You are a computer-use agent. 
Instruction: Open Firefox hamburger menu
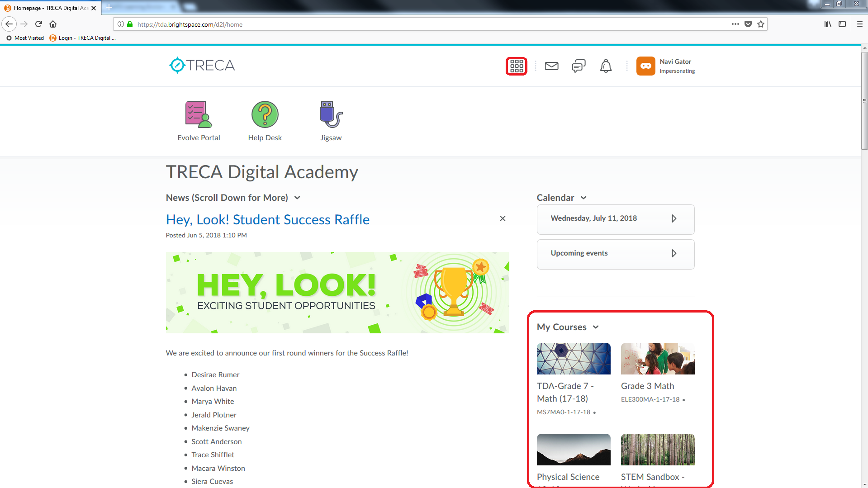[x=859, y=24]
